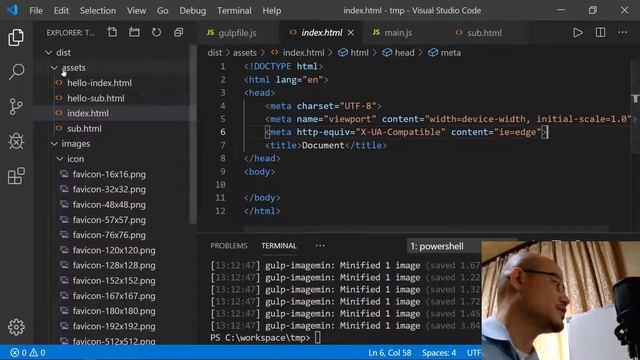The width and height of the screenshot is (640, 360).
Task: Click line number 10 in the gutter
Action: pyautogui.click(x=220, y=184)
